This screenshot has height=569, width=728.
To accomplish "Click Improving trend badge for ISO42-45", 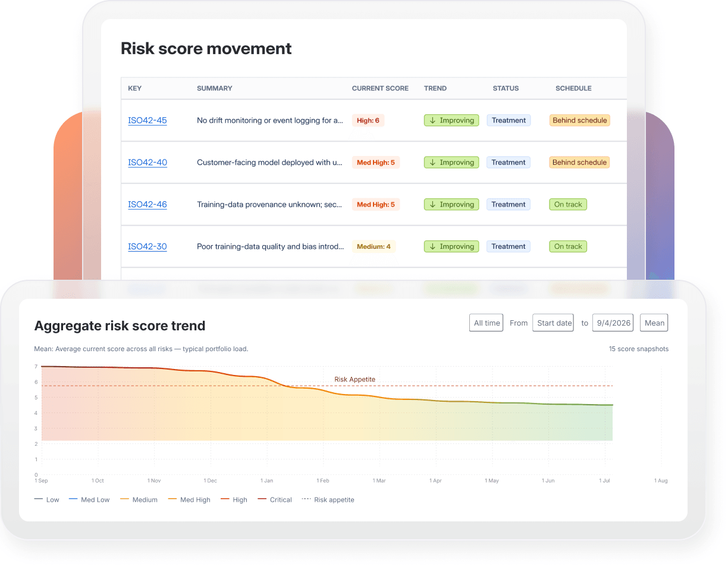I will pos(451,120).
